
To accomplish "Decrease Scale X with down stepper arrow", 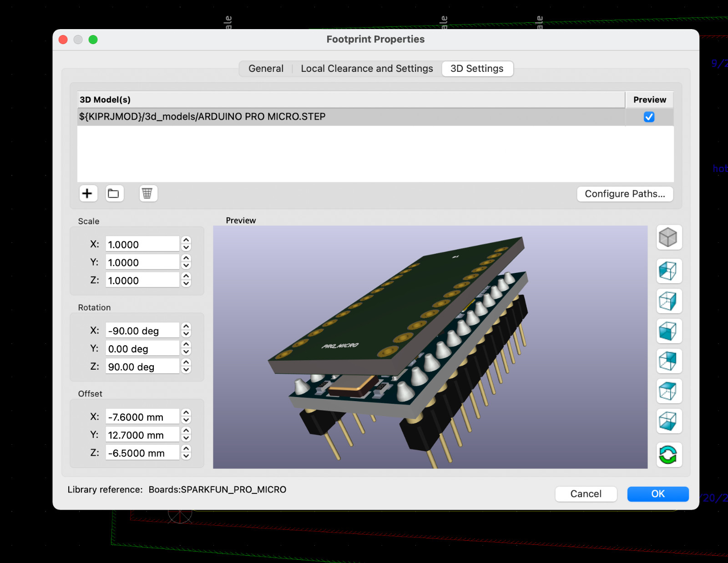I will click(x=186, y=248).
